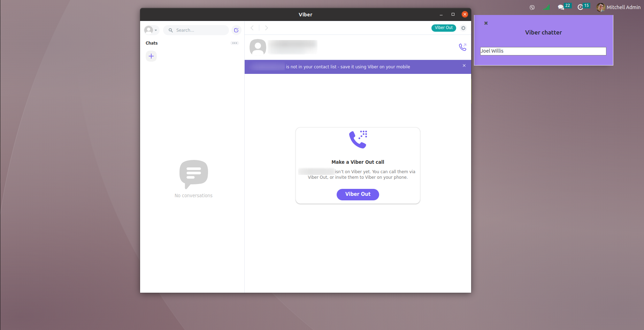Click the Chats heading

tap(152, 43)
